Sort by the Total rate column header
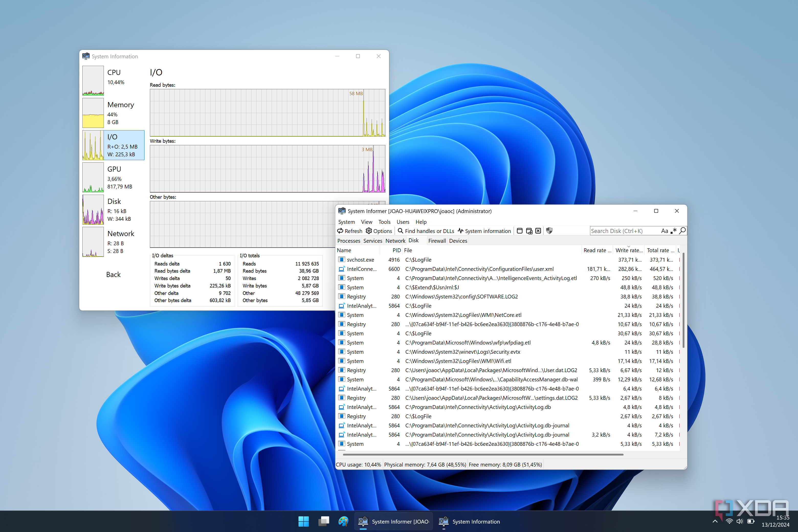 pos(660,250)
